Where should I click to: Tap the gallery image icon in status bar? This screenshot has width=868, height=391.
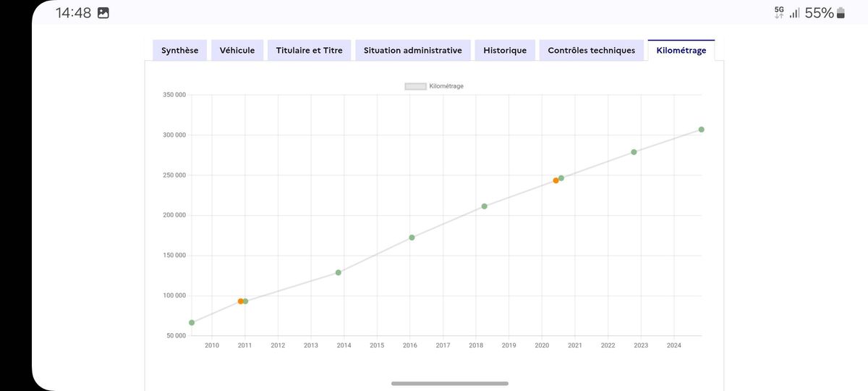pyautogui.click(x=103, y=13)
